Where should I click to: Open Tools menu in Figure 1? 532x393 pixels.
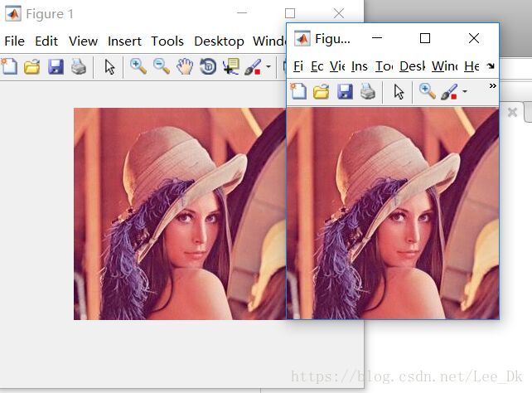pos(167,41)
